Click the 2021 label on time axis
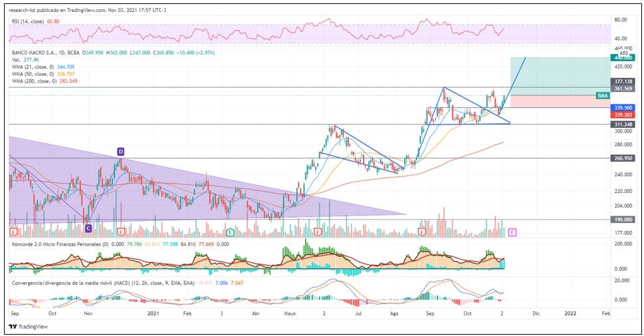The image size is (644, 336). click(154, 313)
